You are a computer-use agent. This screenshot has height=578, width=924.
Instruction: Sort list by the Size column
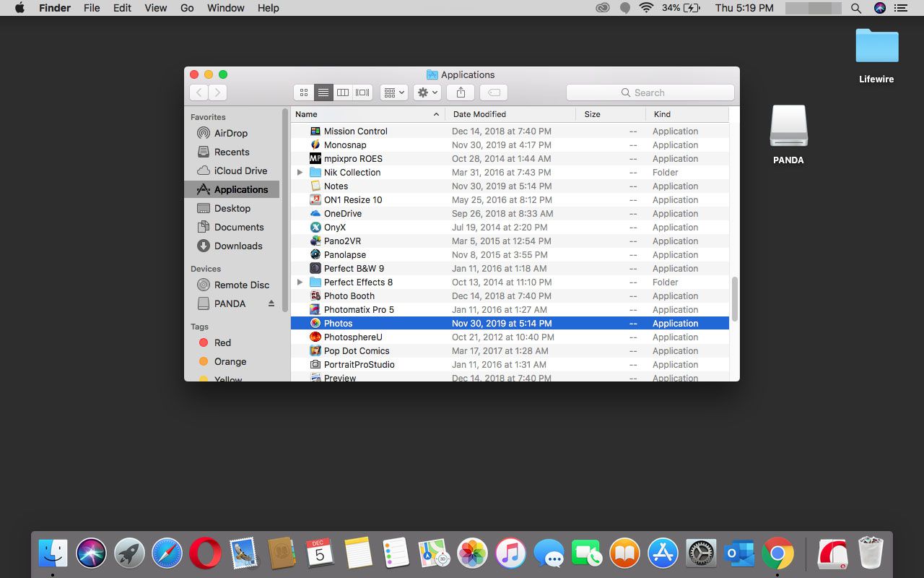click(611, 114)
